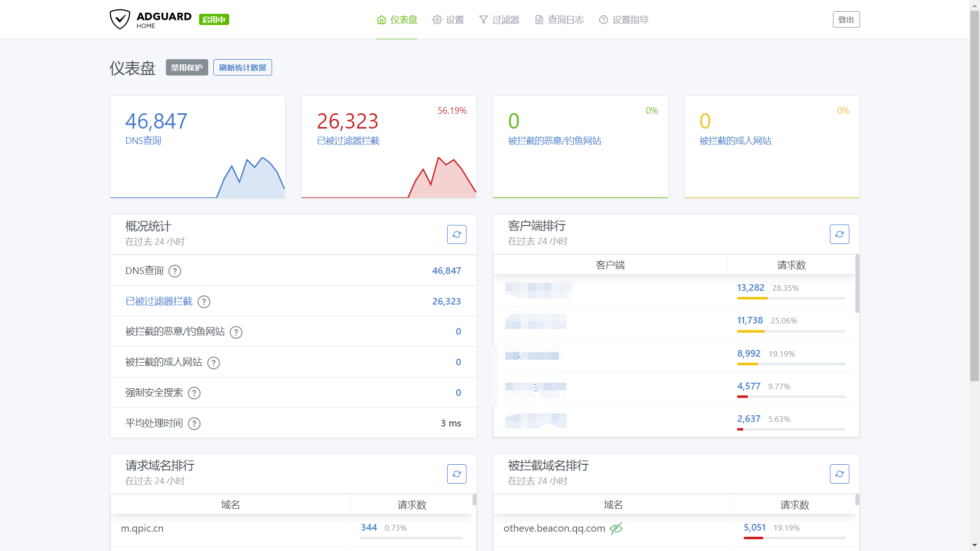This screenshot has width=980, height=551.
Task: Open the 查询日志 query log icon
Action: click(539, 19)
